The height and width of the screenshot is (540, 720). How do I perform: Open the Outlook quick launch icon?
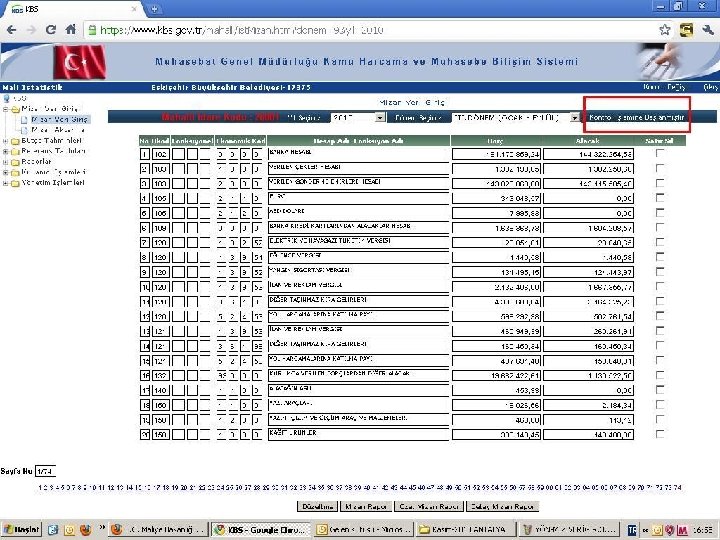[69, 530]
